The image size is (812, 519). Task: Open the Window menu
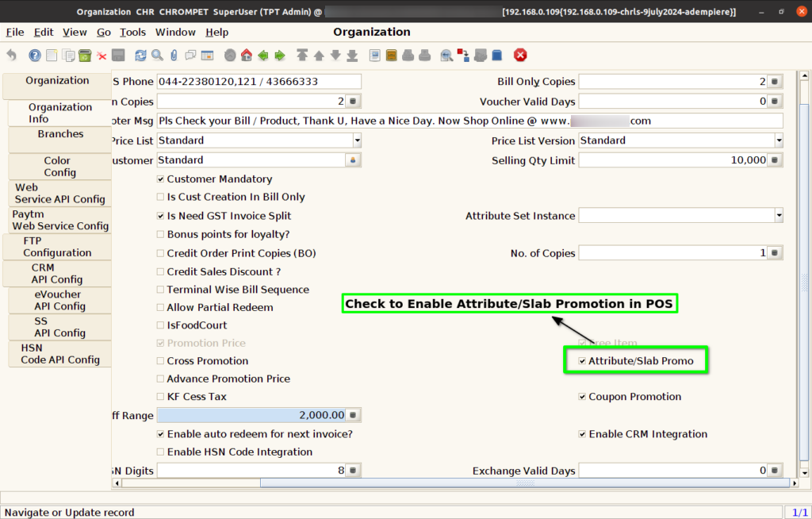click(x=175, y=33)
